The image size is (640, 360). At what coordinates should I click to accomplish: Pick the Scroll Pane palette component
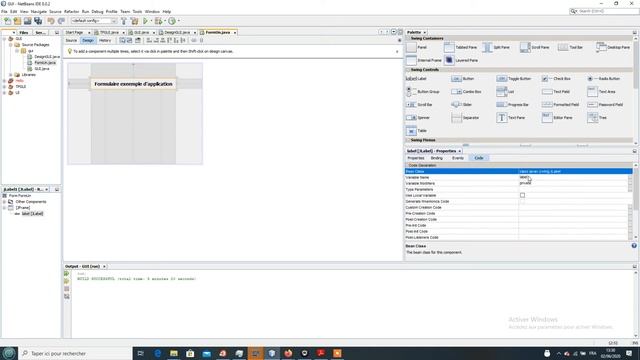pos(535,47)
